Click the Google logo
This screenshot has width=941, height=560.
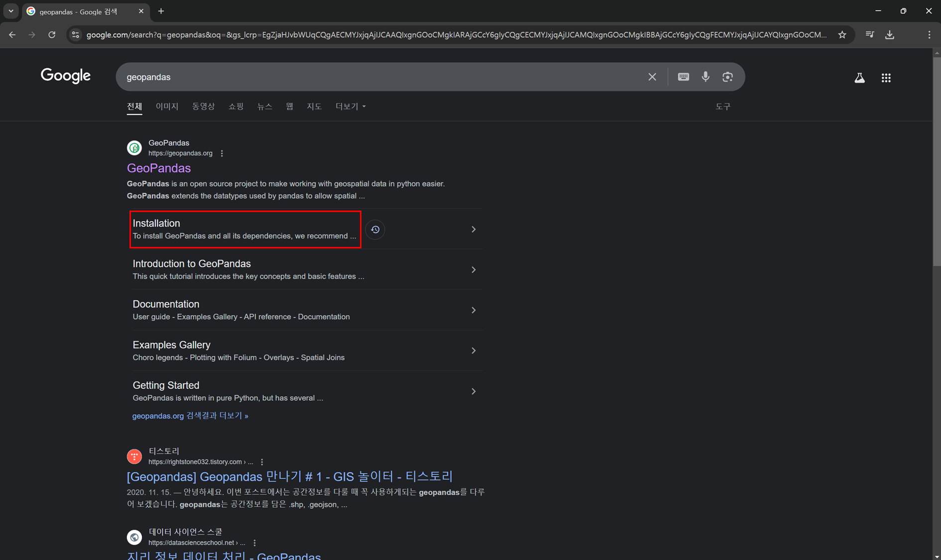point(66,76)
